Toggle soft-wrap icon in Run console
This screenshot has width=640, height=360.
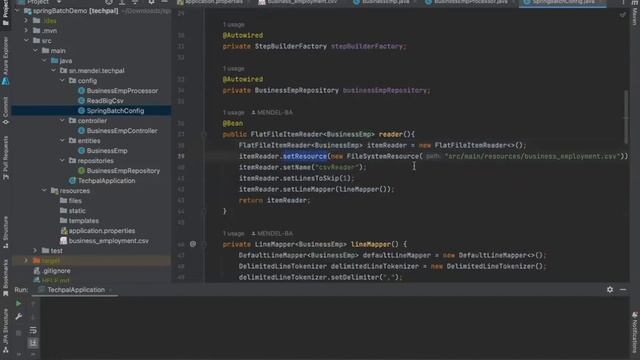tap(33, 330)
